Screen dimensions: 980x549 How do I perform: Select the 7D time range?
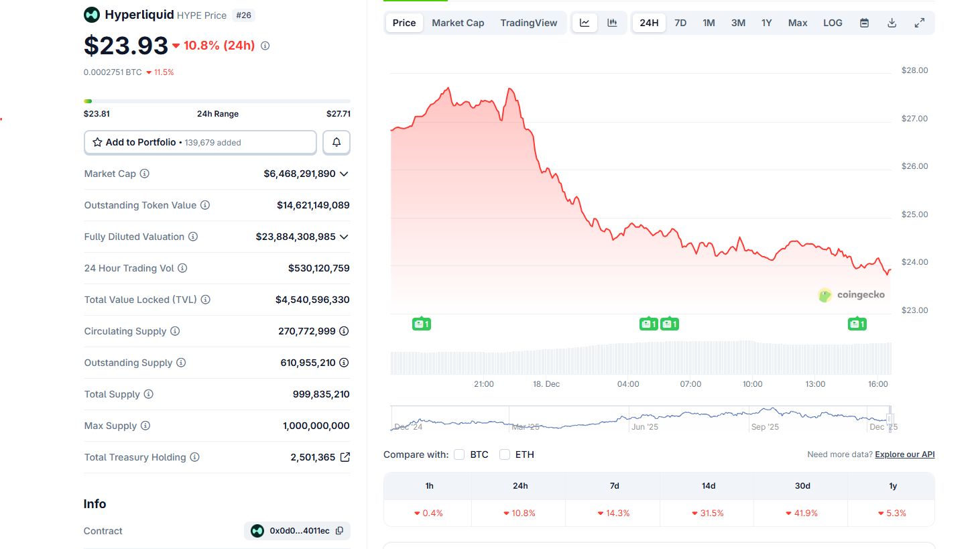point(680,23)
